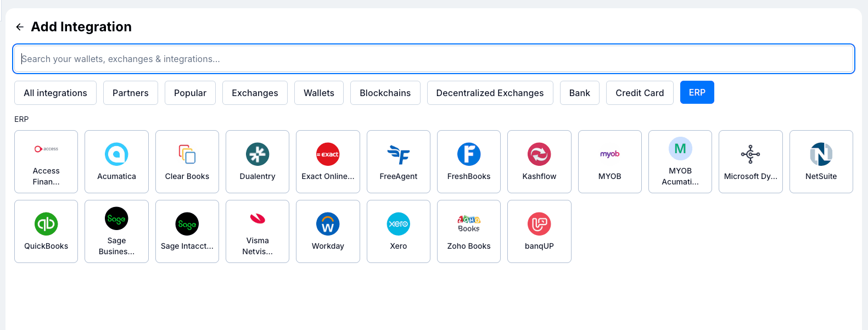
Task: Select the Zoho Books logo icon
Action: pos(469,224)
